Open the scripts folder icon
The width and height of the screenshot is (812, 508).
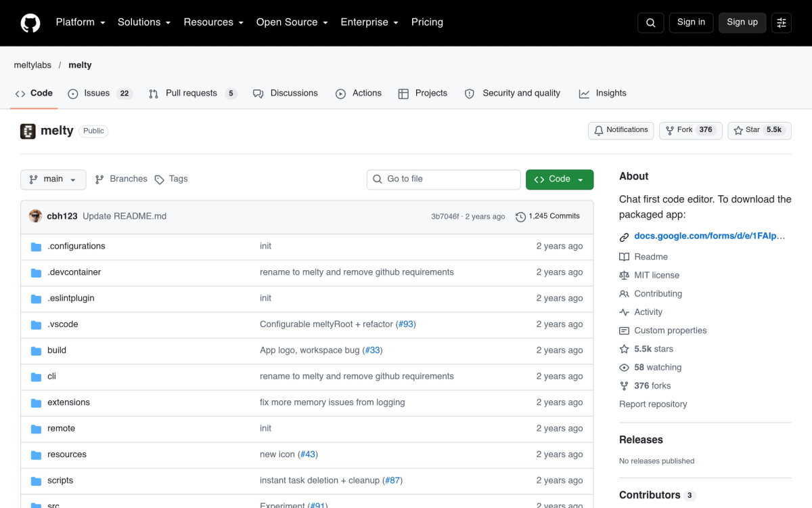tap(36, 481)
